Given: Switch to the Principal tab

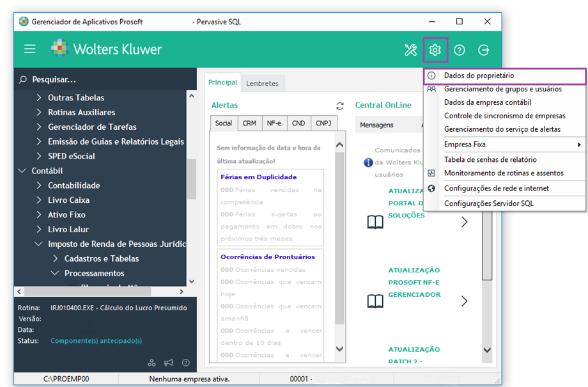Looking at the screenshot, I should click(223, 83).
